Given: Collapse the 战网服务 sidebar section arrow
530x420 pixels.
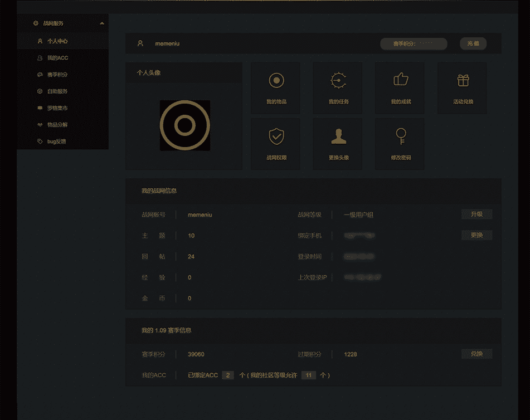Looking at the screenshot, I should (101, 23).
